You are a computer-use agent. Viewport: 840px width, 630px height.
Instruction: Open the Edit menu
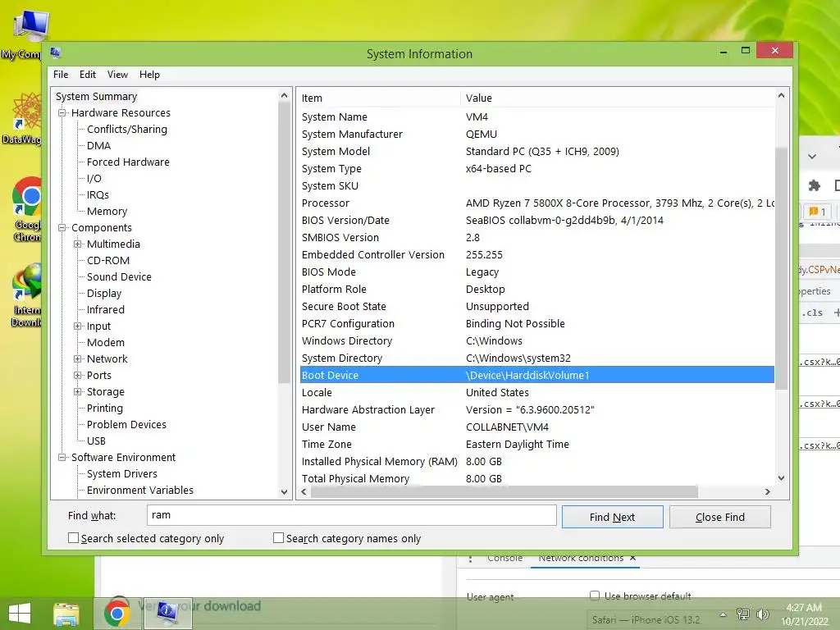coord(87,75)
